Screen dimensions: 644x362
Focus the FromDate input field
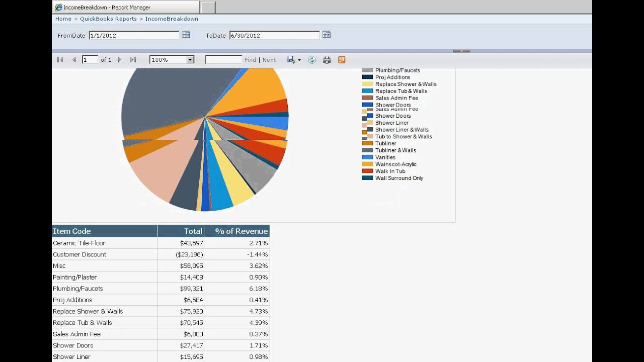tap(134, 35)
